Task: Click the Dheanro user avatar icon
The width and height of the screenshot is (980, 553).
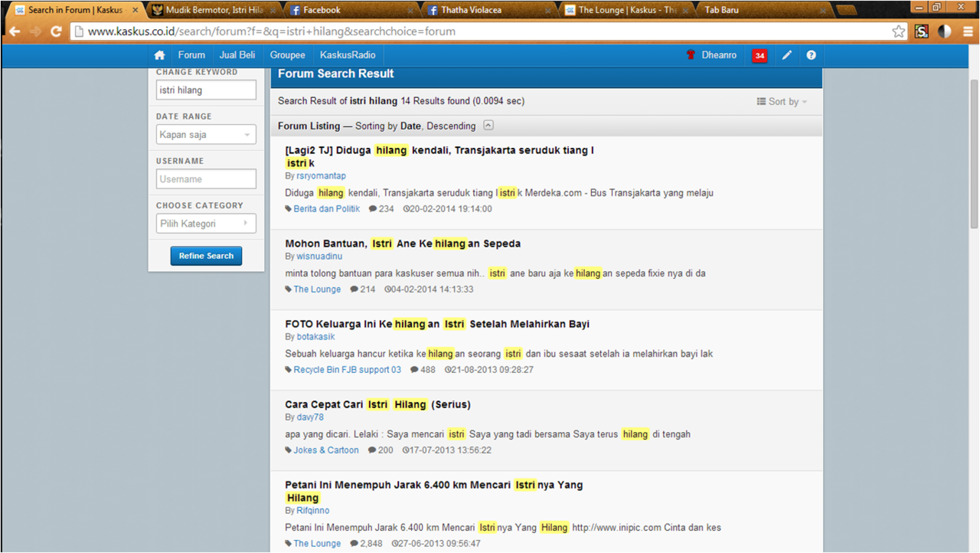Action: 691,55
